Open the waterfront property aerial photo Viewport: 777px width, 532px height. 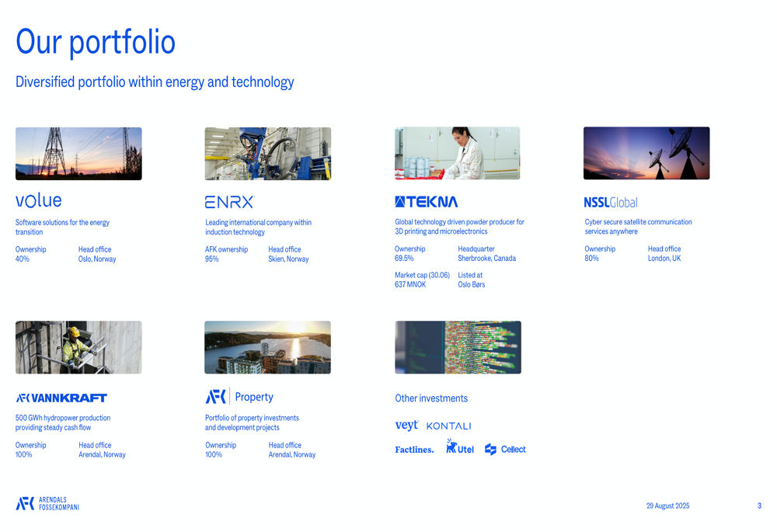tap(267, 347)
